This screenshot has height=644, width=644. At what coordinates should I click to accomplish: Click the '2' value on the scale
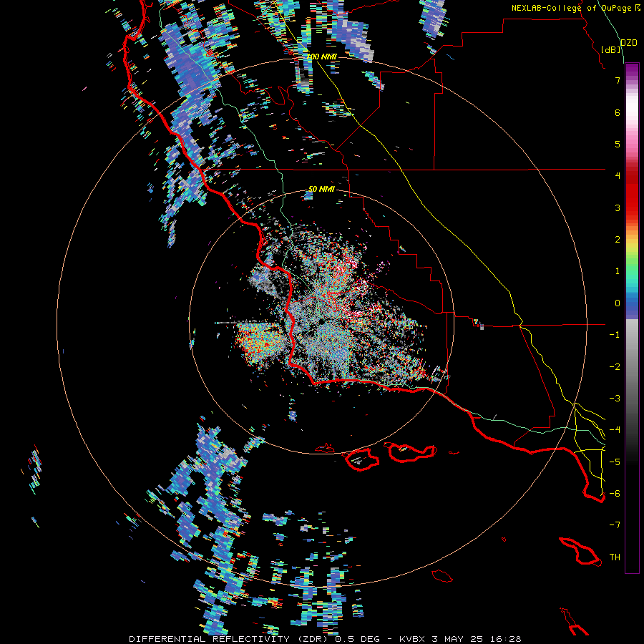pyautogui.click(x=618, y=240)
